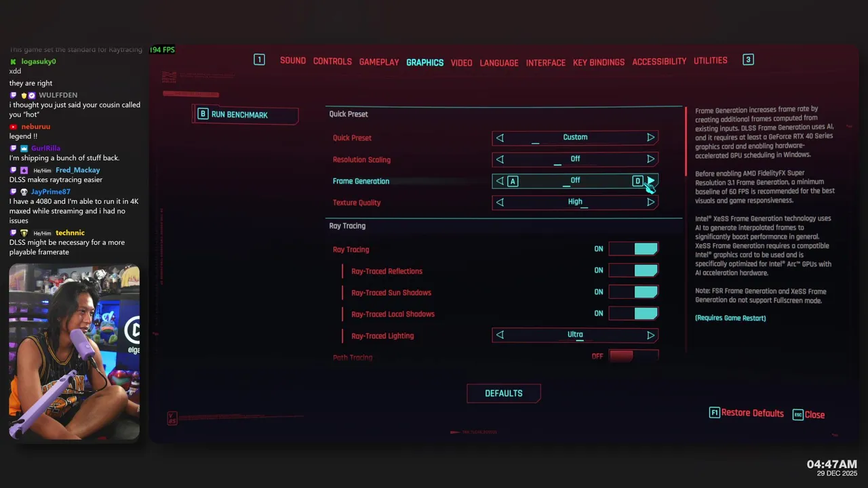Click chat username JayPrime87
This screenshot has width=868, height=488.
tap(51, 192)
